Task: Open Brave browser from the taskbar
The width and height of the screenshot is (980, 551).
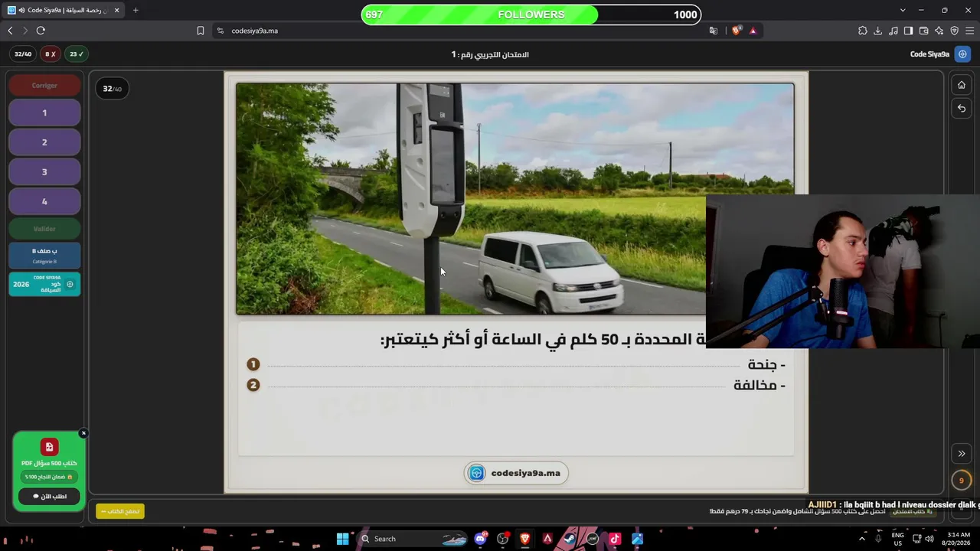Action: 525,539
